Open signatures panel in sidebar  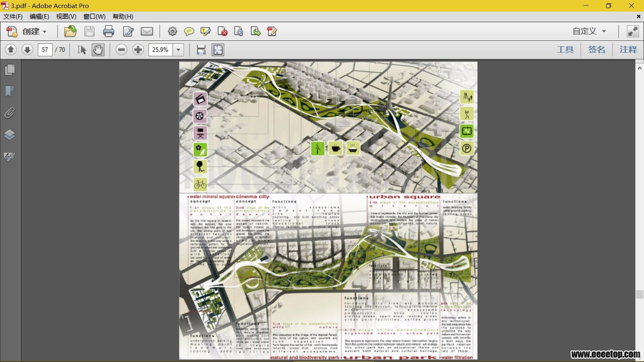(x=10, y=156)
